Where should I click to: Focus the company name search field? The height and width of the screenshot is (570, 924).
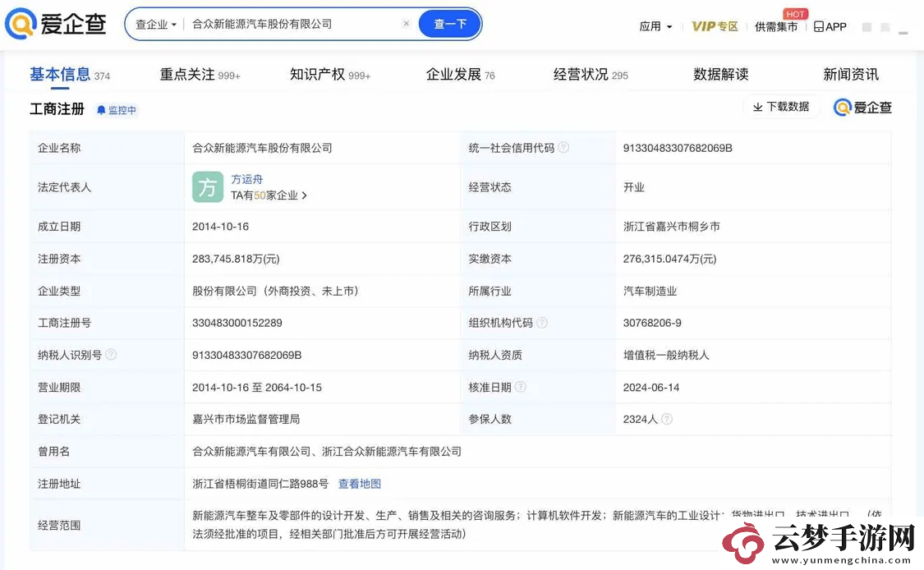click(295, 24)
